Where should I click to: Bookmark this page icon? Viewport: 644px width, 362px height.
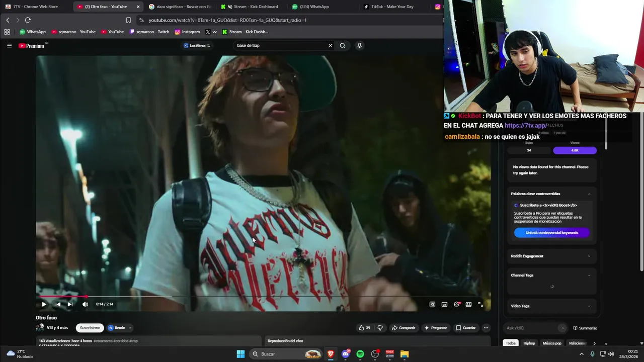128,20
